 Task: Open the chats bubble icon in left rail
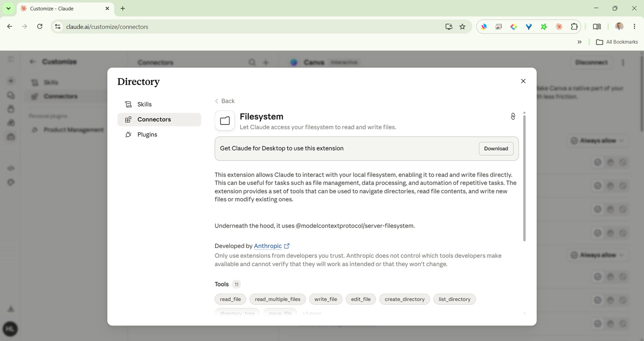coord(11,95)
